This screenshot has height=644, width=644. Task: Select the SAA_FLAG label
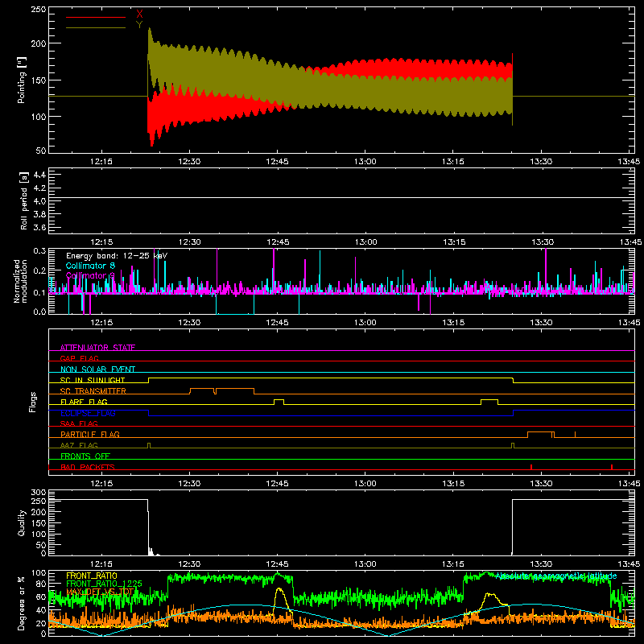[x=79, y=423]
